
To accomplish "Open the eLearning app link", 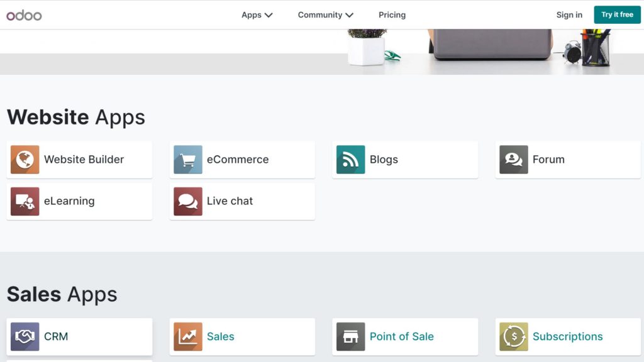I will pos(80,202).
